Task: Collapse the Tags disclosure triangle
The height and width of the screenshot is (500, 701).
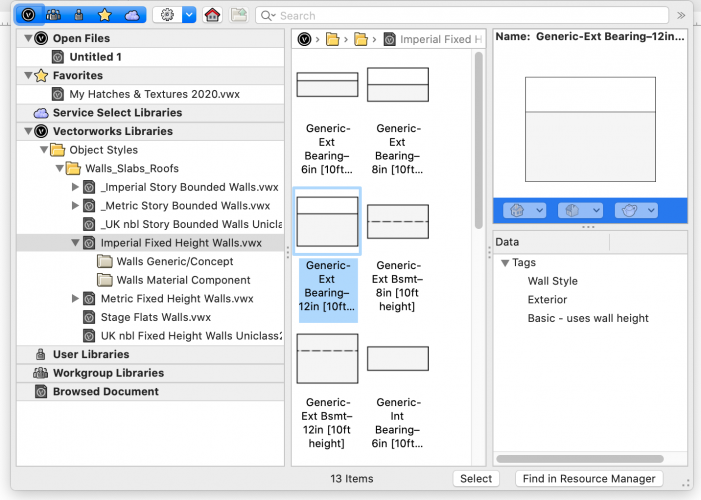Action: (x=505, y=263)
